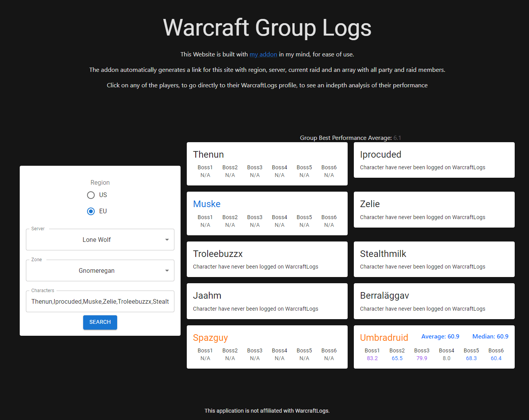Open the Zone dropdown showing Gnomeregan
The height and width of the screenshot is (420, 529).
pyautogui.click(x=100, y=270)
